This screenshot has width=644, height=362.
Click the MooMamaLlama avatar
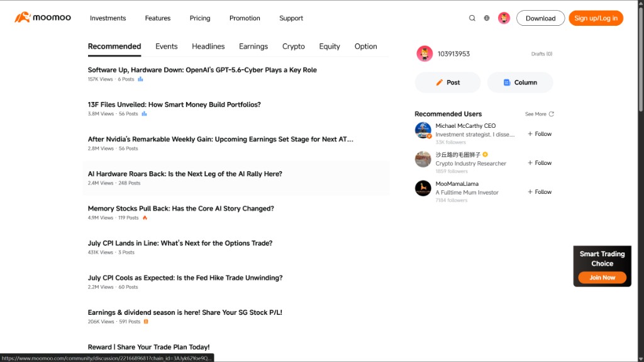[x=423, y=188]
